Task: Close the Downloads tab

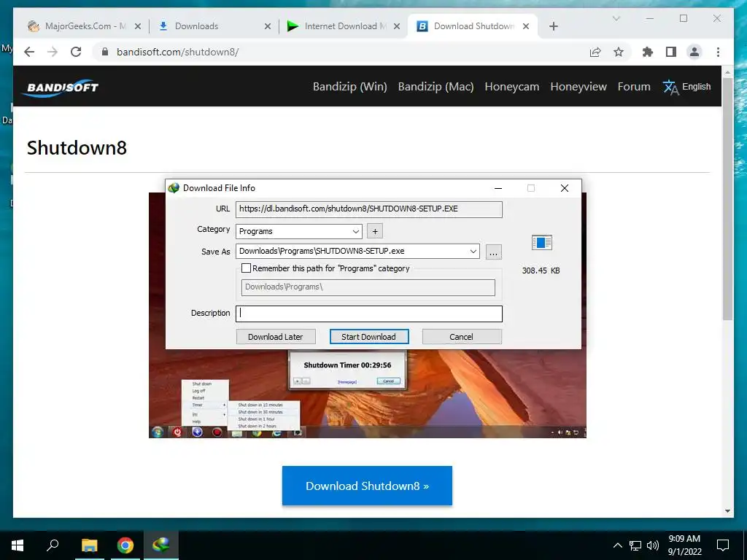Action: point(268,27)
